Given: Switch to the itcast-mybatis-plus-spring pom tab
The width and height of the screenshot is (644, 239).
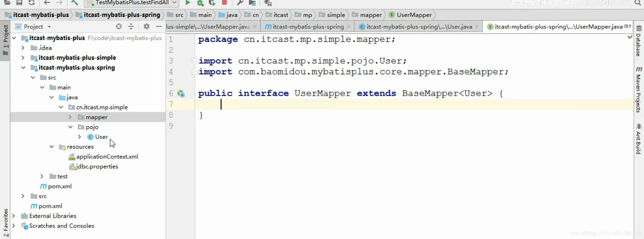Looking at the screenshot, I should pos(308,26).
